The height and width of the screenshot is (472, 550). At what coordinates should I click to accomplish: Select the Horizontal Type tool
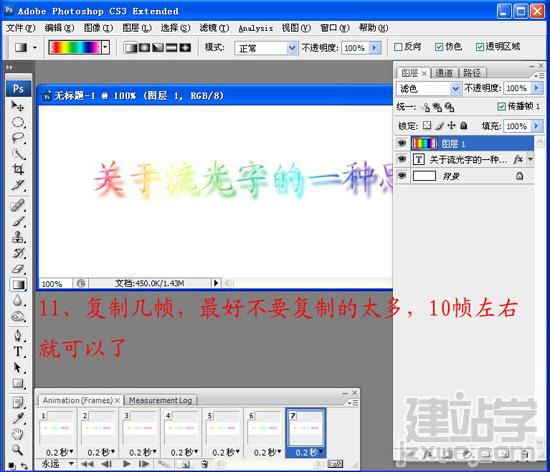(18, 352)
